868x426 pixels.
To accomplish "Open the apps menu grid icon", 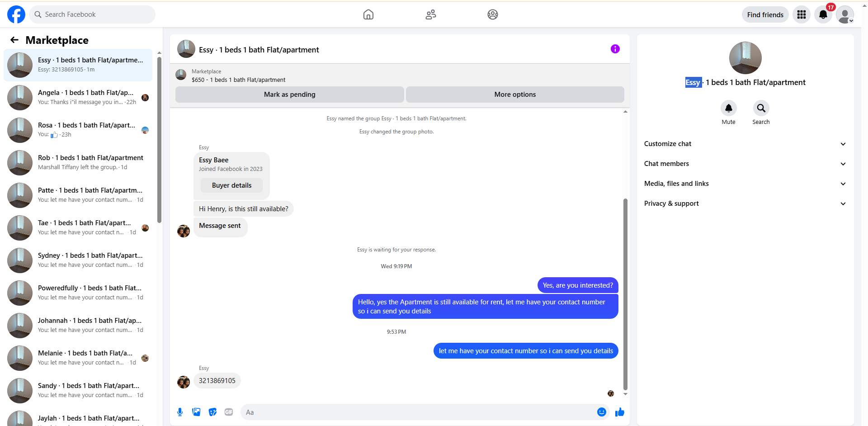I will tap(802, 14).
